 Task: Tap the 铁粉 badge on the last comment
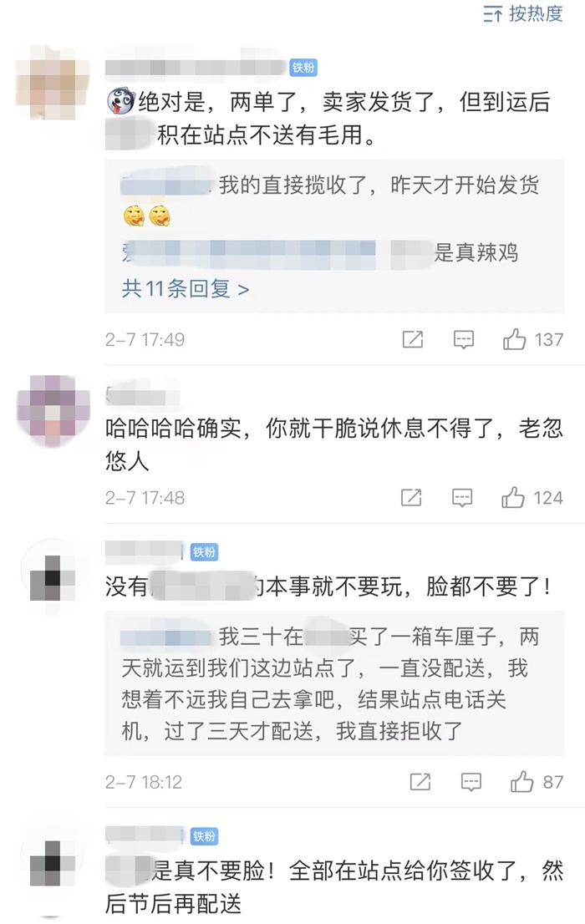204,835
